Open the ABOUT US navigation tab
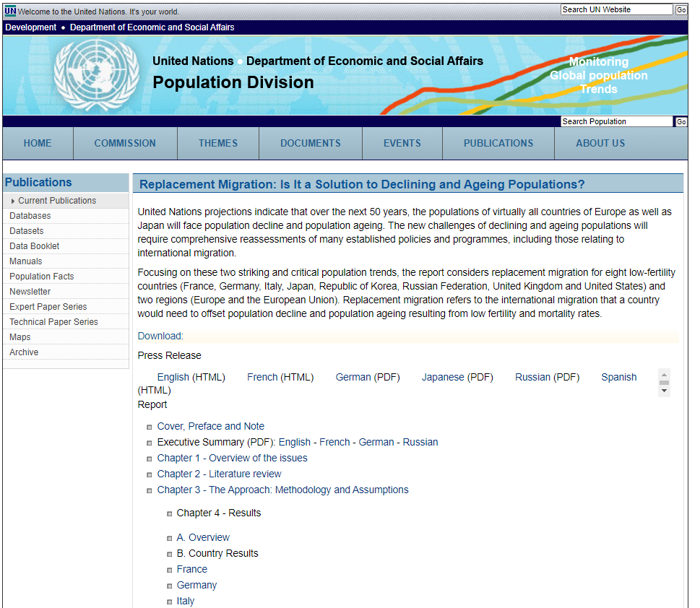The height and width of the screenshot is (608, 700). 600,143
